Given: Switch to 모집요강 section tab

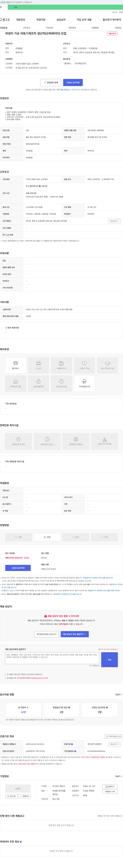Looking at the screenshot, I should [4, 28].
